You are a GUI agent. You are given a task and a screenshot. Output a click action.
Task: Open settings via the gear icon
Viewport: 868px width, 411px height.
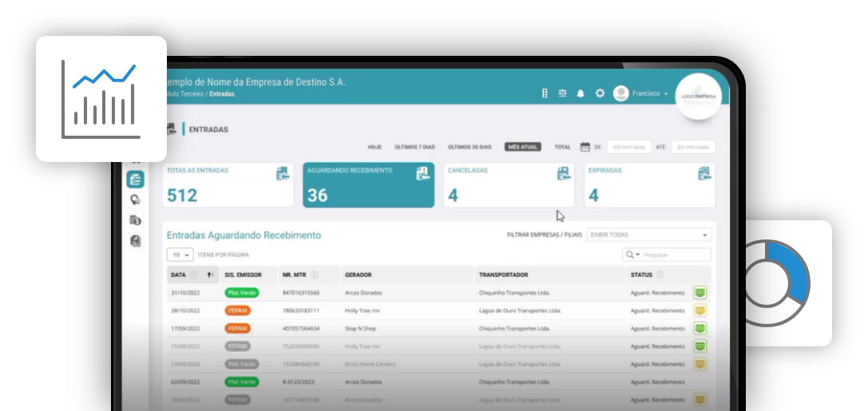coord(600,93)
